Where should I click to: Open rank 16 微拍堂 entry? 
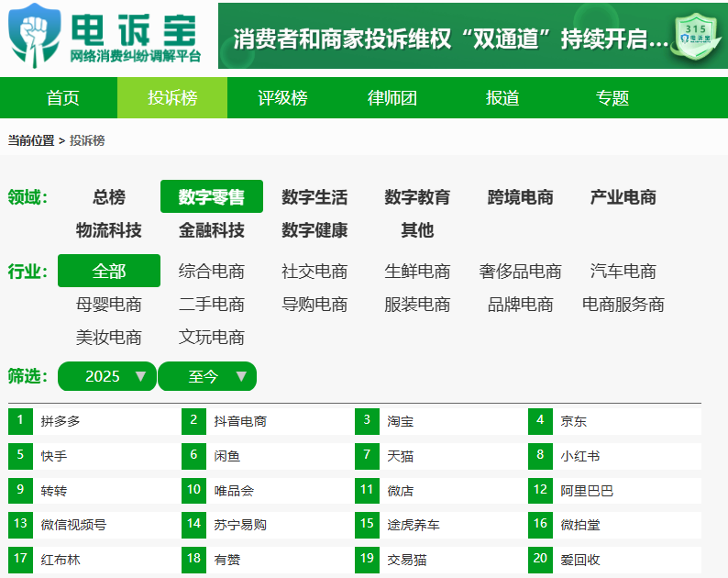[614, 525]
